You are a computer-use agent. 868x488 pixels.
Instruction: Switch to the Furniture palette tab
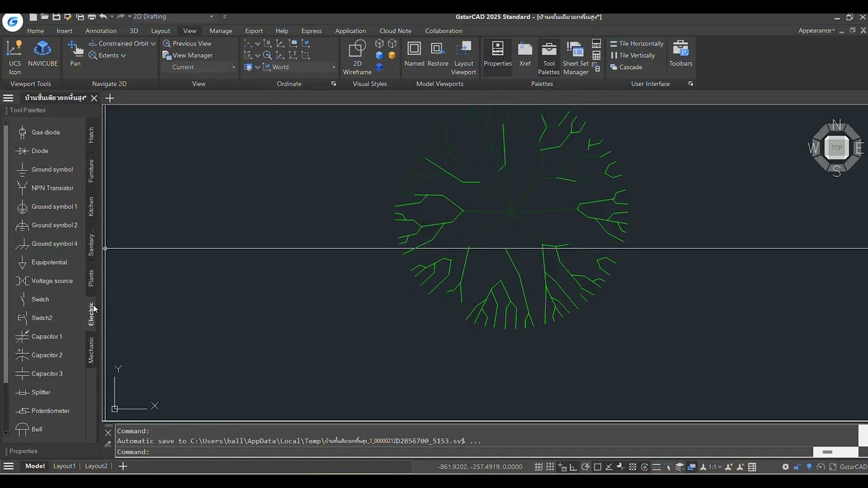point(92,171)
